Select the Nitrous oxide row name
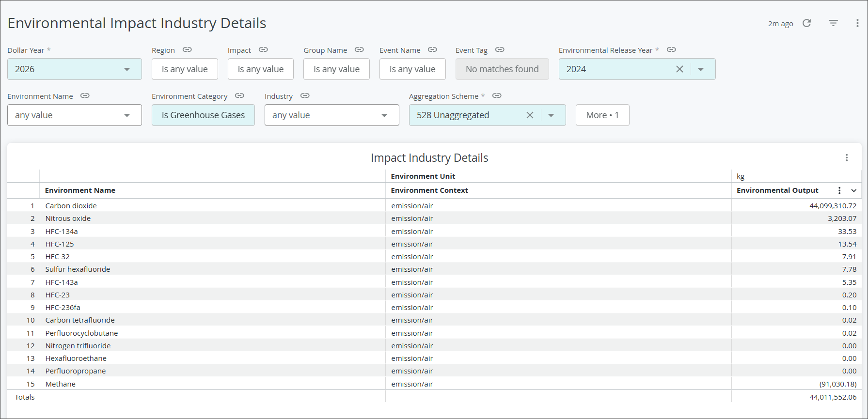868x419 pixels. [68, 218]
